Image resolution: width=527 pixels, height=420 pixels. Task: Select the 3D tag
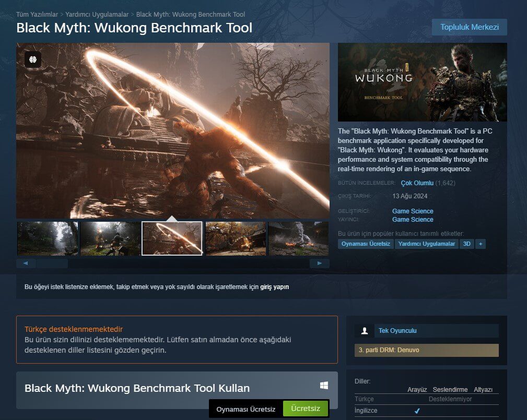(x=466, y=244)
